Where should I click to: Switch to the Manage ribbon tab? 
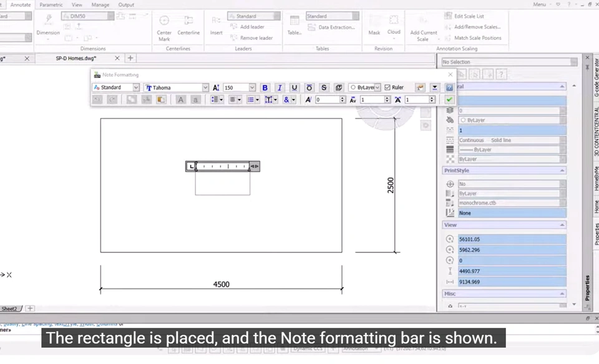coord(100,4)
